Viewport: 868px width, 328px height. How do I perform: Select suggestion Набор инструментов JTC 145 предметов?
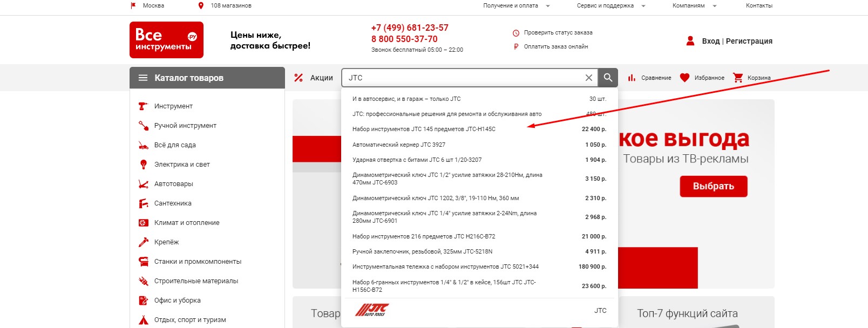tap(424, 129)
